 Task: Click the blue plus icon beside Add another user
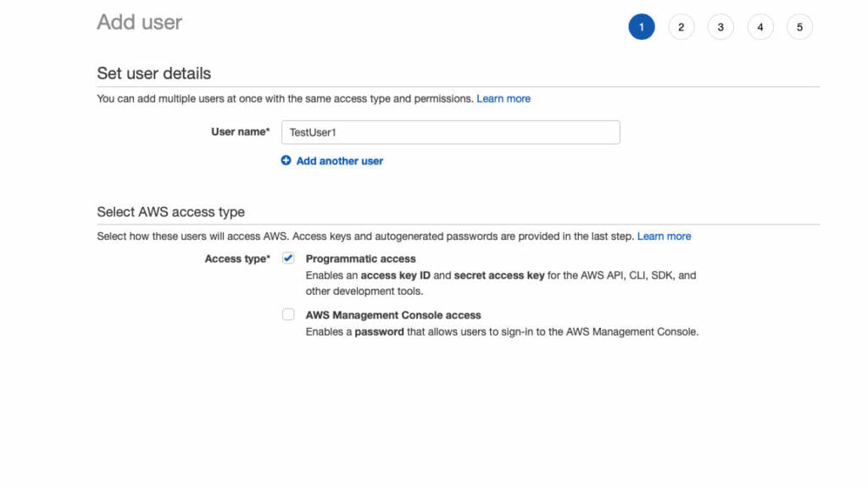pyautogui.click(x=286, y=160)
